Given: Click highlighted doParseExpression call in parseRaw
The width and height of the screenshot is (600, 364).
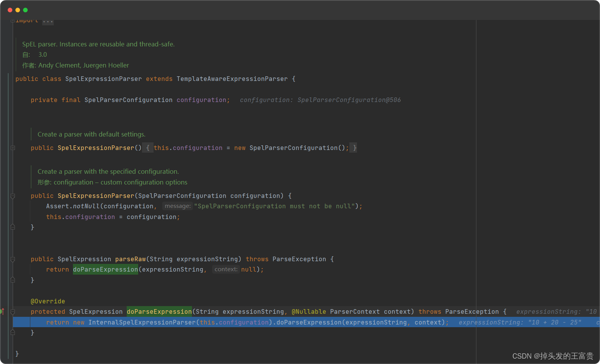Looking at the screenshot, I should 106,269.
